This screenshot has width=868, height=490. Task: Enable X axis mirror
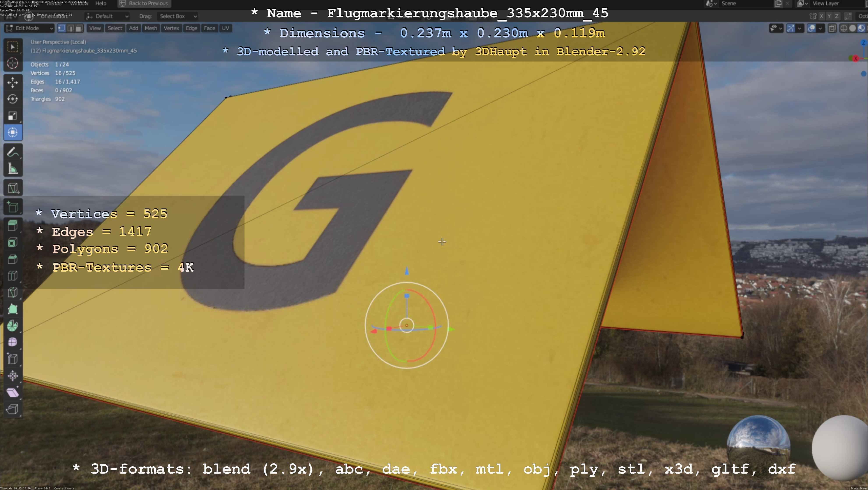click(822, 16)
